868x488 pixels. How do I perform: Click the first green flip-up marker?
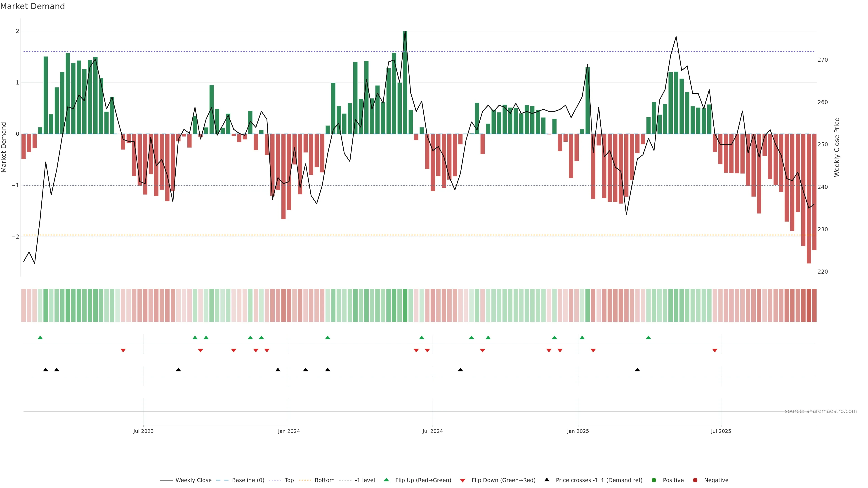click(40, 338)
